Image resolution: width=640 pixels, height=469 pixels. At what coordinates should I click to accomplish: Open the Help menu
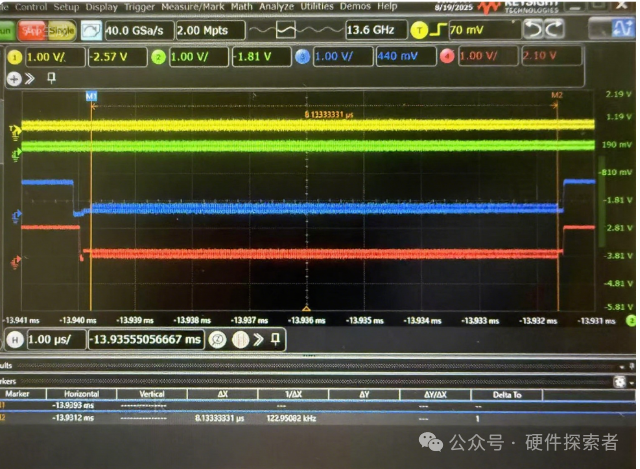click(x=387, y=6)
